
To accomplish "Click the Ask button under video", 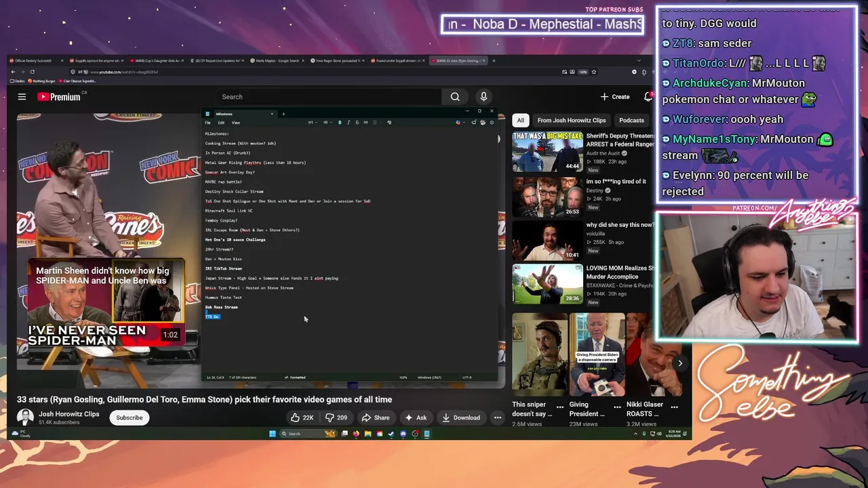I will tap(416, 418).
